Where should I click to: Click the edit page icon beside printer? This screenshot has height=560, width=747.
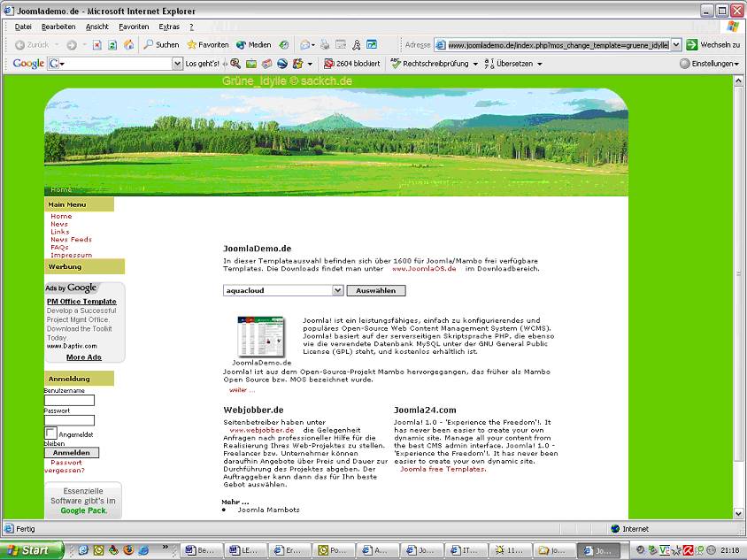point(341,45)
